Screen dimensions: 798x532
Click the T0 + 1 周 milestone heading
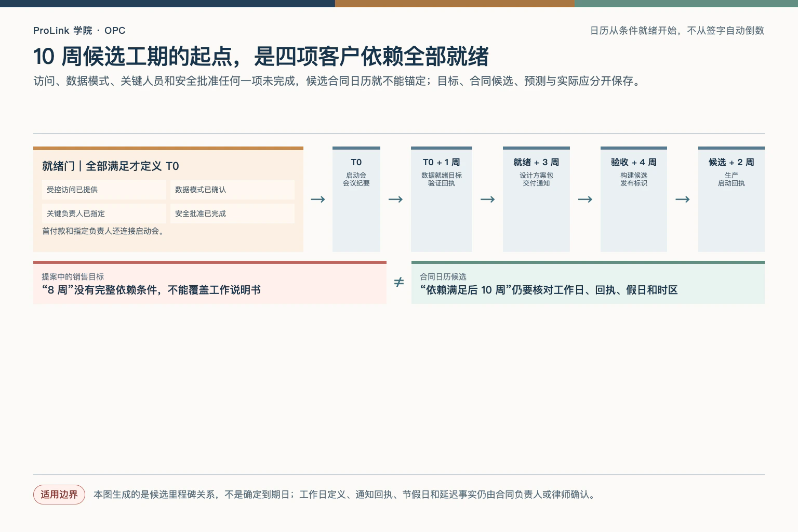pos(442,163)
